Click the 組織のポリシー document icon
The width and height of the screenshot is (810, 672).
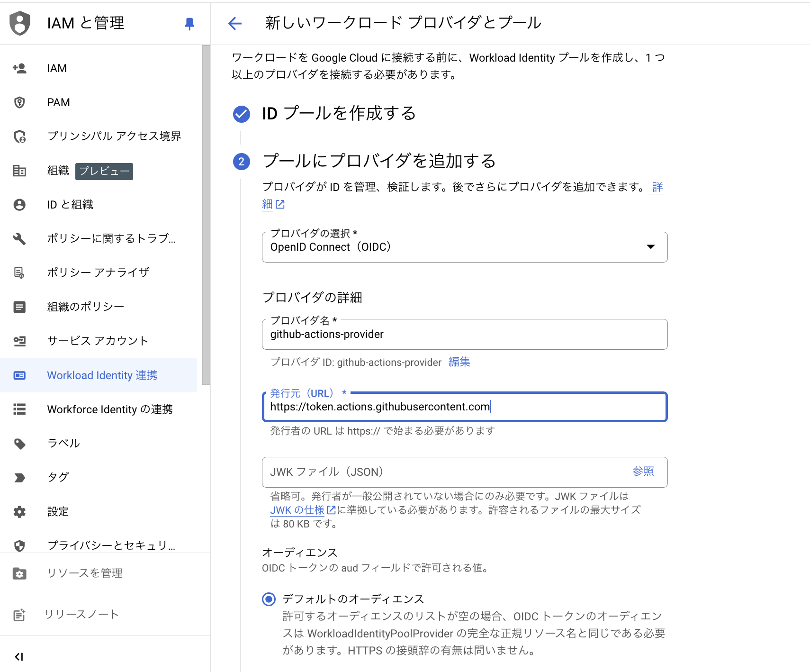point(19,307)
